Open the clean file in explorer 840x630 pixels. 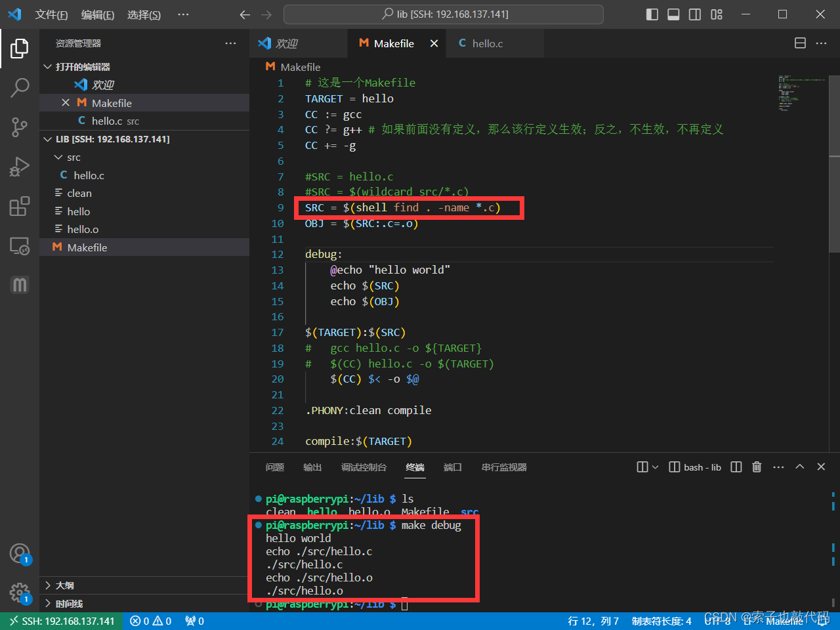click(144, 194)
